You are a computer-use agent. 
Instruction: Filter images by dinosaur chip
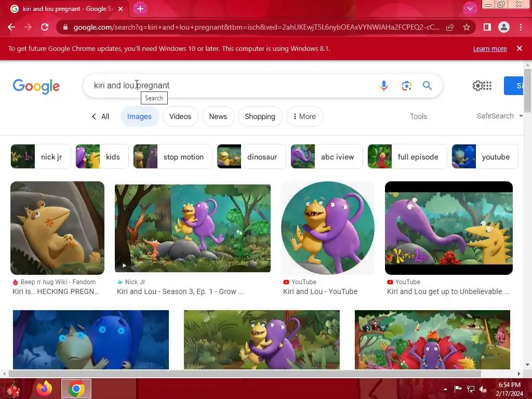tap(251, 156)
